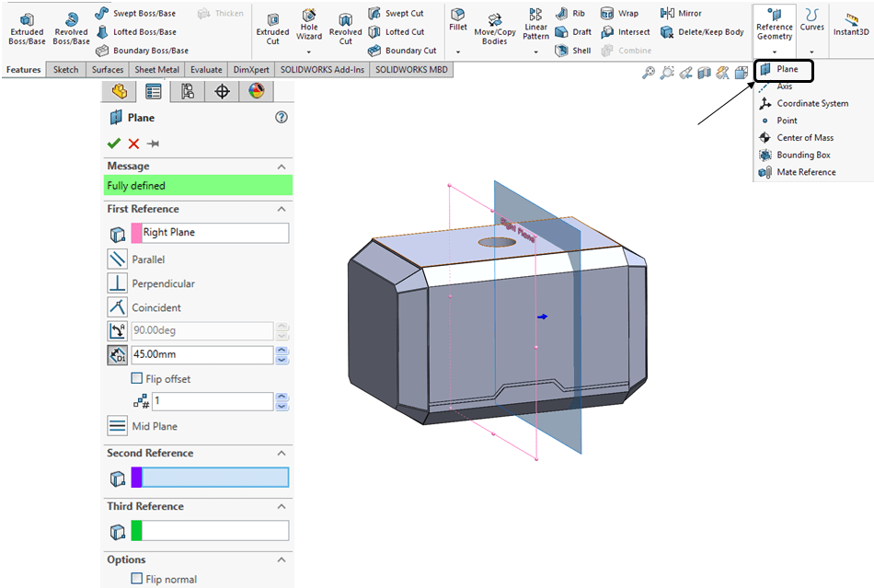874x588 pixels.
Task: Toggle the pushpin keep-visible icon
Action: (153, 144)
